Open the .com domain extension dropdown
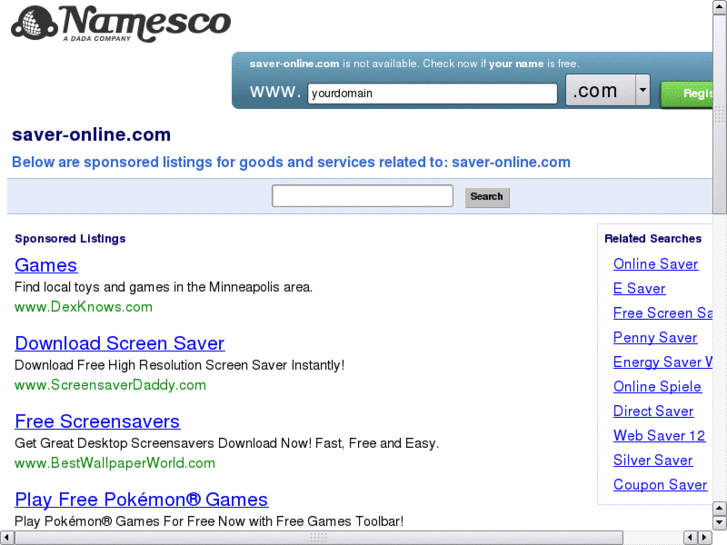 pos(608,90)
